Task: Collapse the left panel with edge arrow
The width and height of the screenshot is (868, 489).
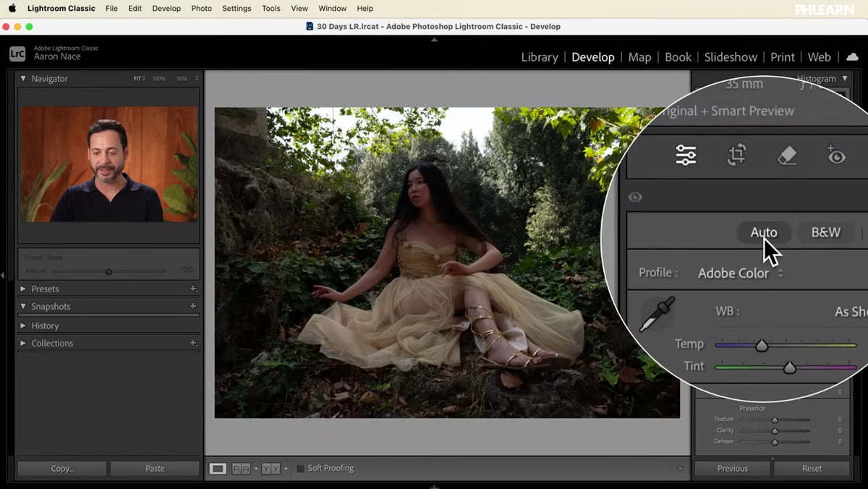Action: [x=3, y=275]
